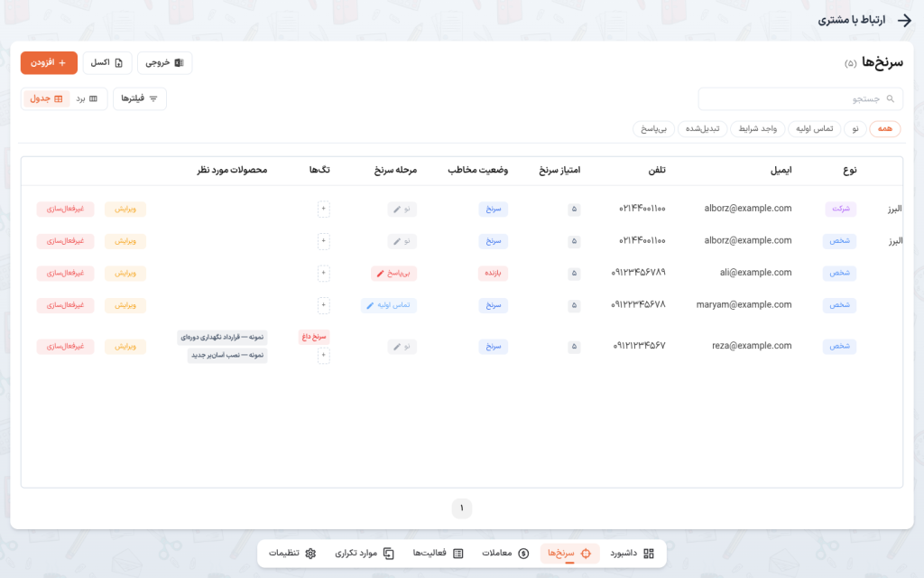Switch to the جدول table view
Screen dimensions: 924x578
[x=47, y=98]
